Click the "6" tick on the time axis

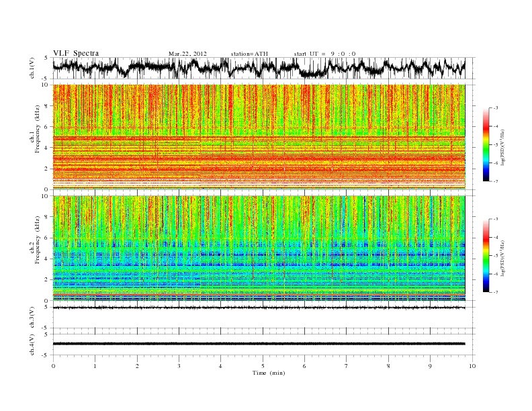(304, 366)
